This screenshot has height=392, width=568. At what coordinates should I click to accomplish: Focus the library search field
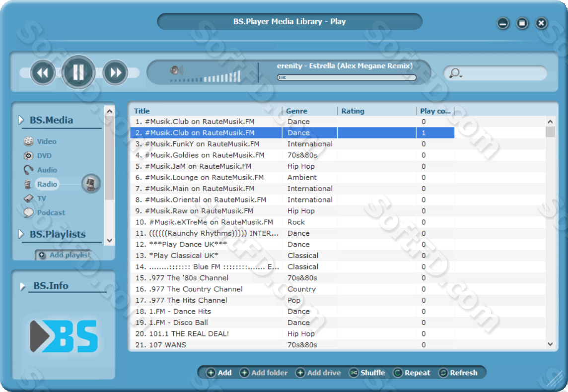click(496, 73)
